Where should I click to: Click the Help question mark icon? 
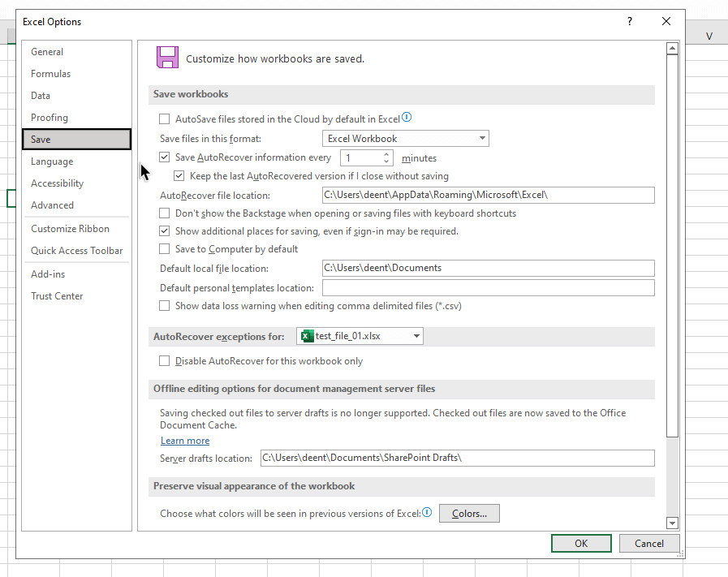pyautogui.click(x=630, y=21)
